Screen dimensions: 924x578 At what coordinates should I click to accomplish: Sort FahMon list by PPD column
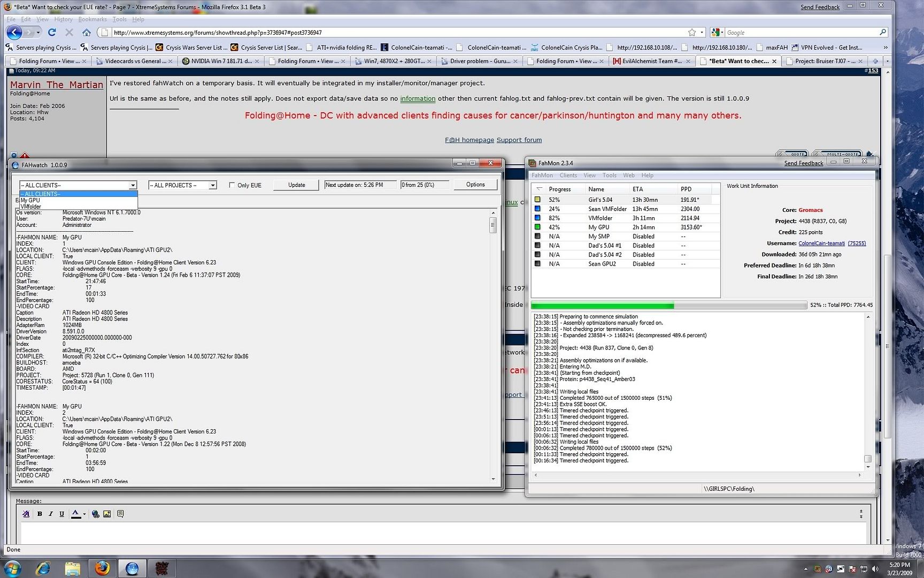(x=694, y=189)
